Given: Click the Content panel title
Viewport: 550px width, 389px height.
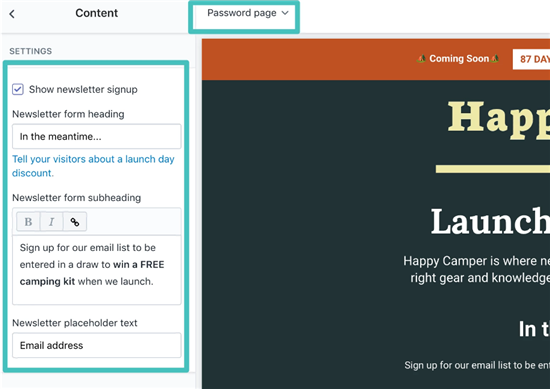Looking at the screenshot, I should [x=96, y=13].
